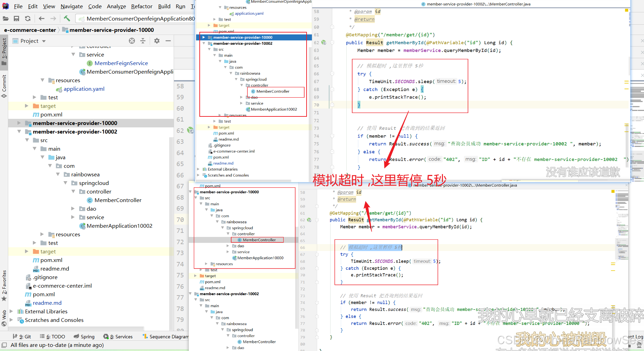Open the Edit menu
This screenshot has height=351, width=644.
click(33, 6)
